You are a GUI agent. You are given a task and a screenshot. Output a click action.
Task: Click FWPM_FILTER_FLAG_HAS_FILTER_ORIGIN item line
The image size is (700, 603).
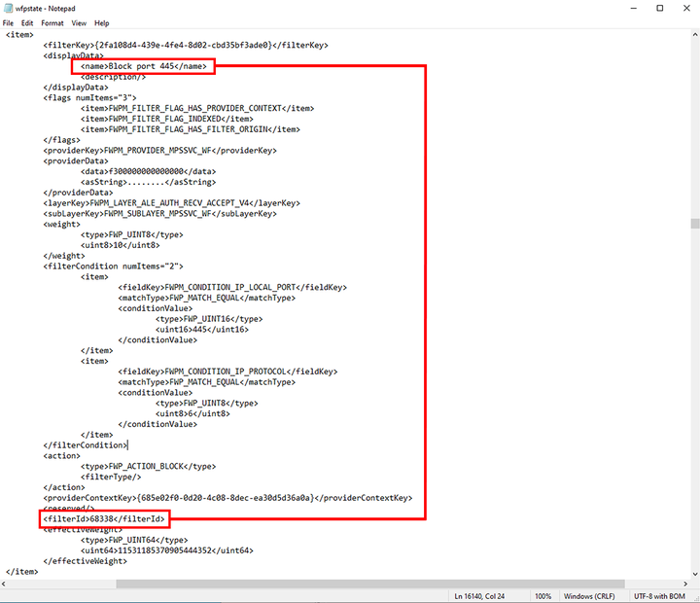[x=191, y=129]
